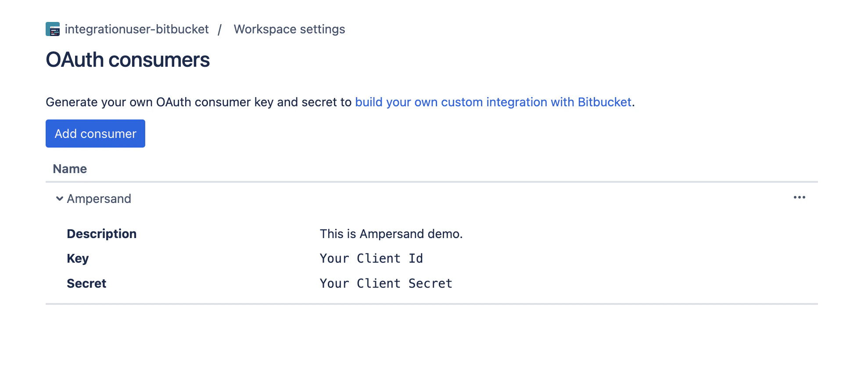This screenshot has width=868, height=376.
Task: Open the integrationuser-bitbucket workspace page
Action: point(136,29)
